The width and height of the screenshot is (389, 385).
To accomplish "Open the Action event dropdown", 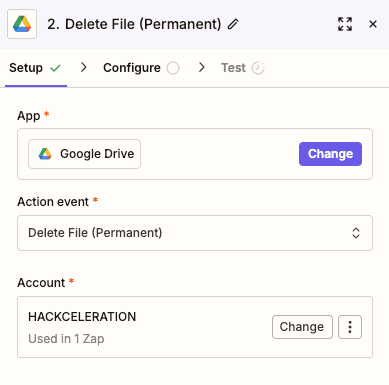I will [195, 233].
